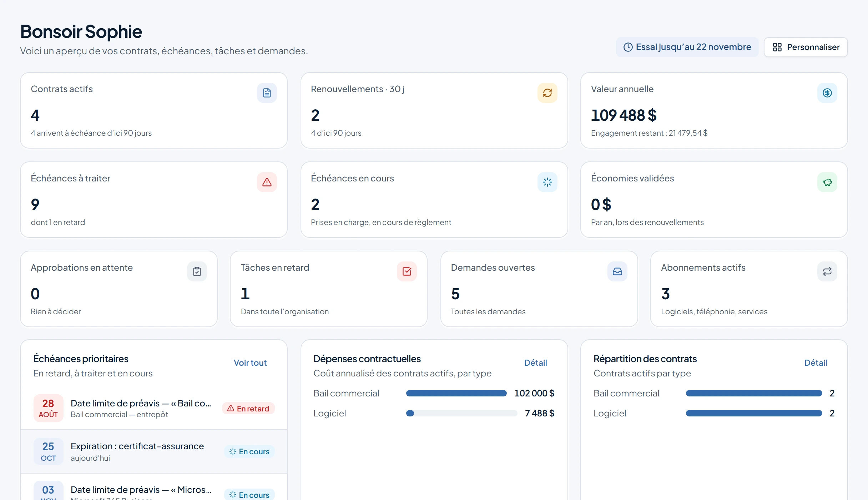The height and width of the screenshot is (500, 868).
Task: Click the Engagement restant : 21 479,54 $ text
Action: point(649,133)
